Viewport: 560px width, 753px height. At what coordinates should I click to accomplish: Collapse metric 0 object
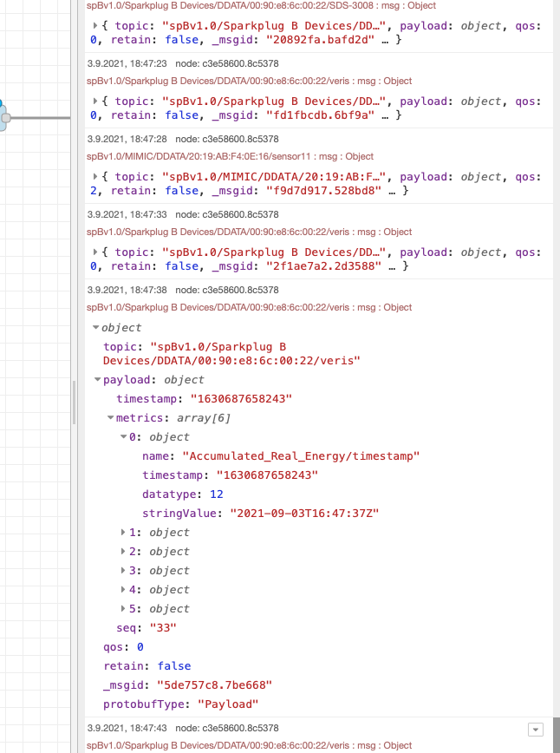click(122, 437)
